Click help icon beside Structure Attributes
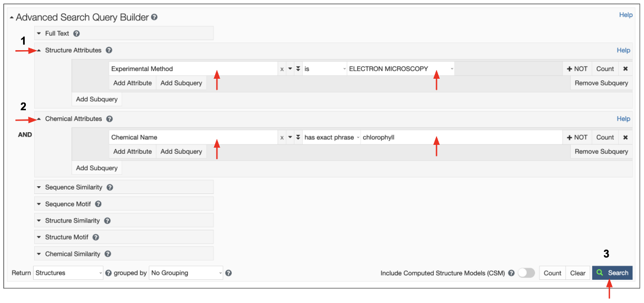644x303 pixels. 109,50
